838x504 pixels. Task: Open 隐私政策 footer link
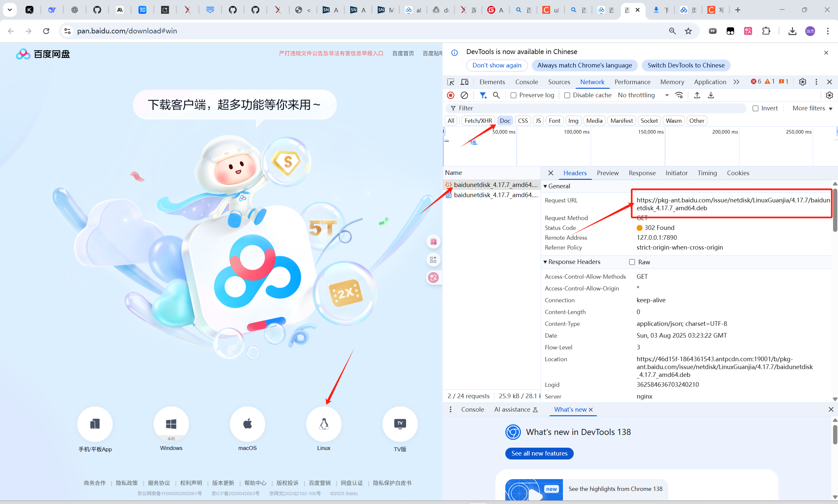click(127, 483)
